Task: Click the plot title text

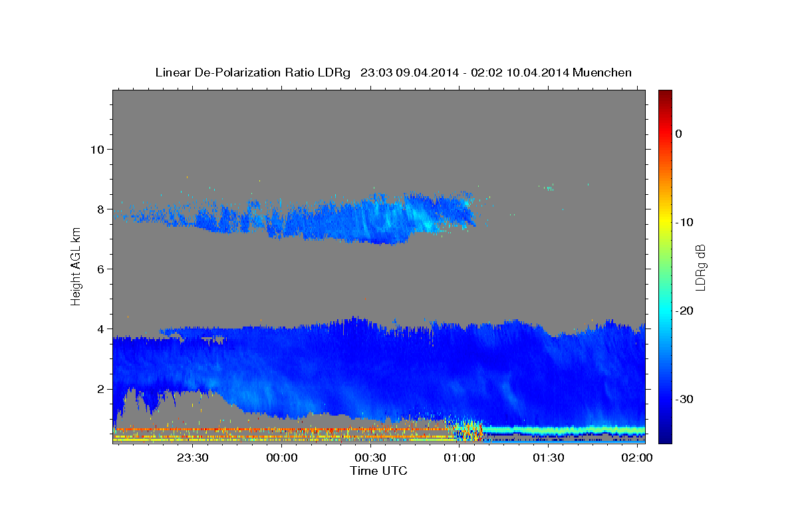Action: (x=393, y=72)
